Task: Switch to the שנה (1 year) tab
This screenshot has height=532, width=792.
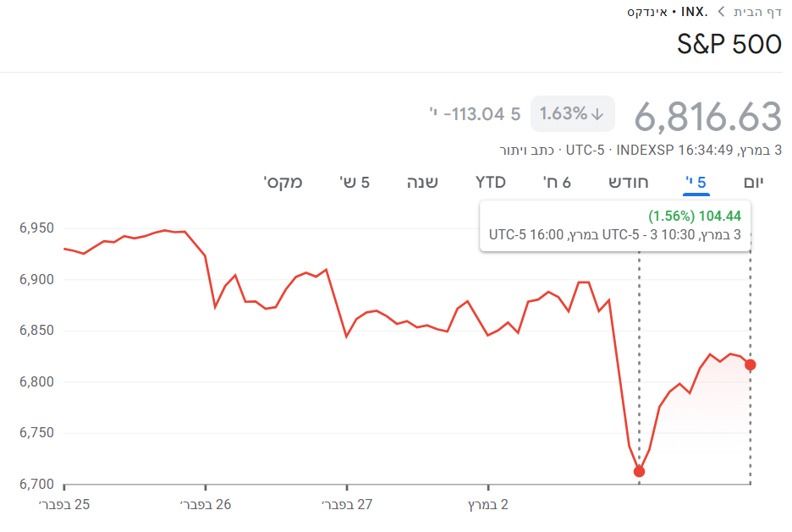Action: tap(422, 182)
